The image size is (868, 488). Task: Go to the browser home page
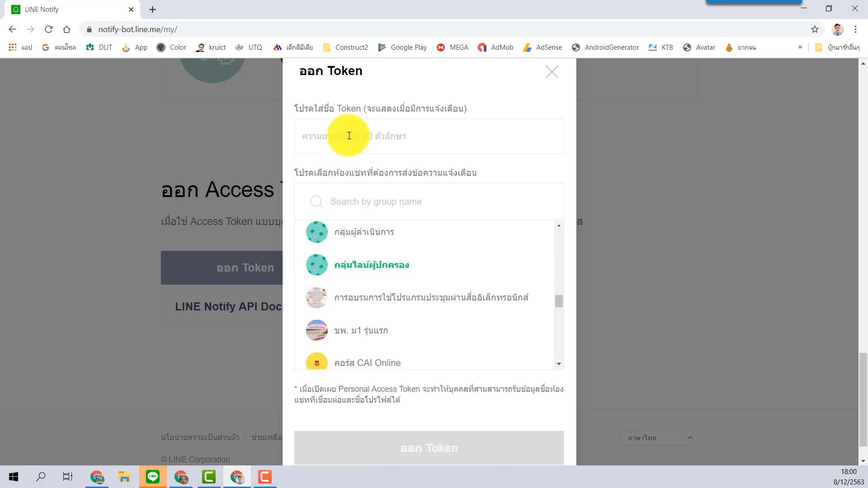pyautogui.click(x=66, y=29)
